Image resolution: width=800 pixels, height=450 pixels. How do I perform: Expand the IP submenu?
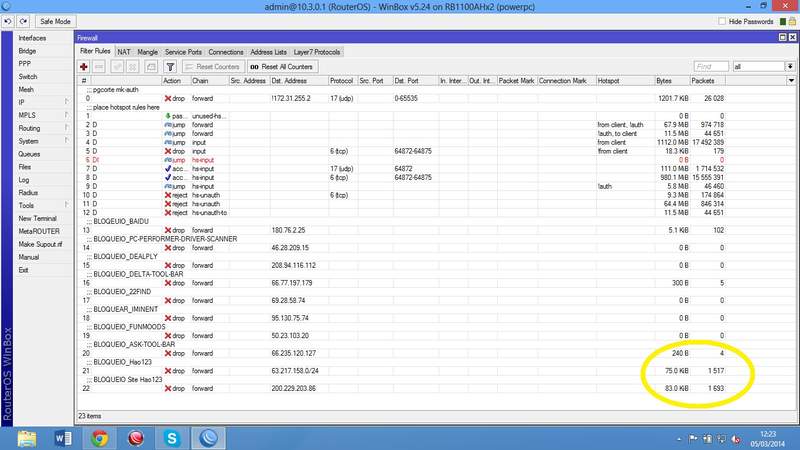point(43,102)
